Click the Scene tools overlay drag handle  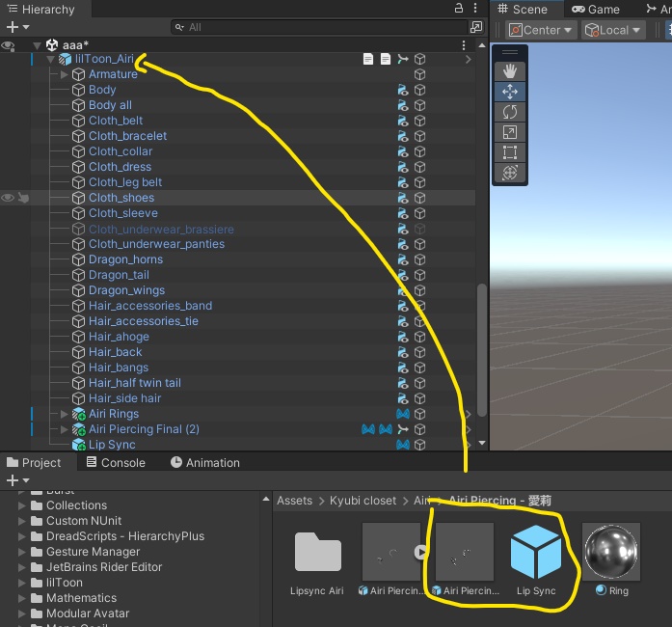[x=510, y=52]
